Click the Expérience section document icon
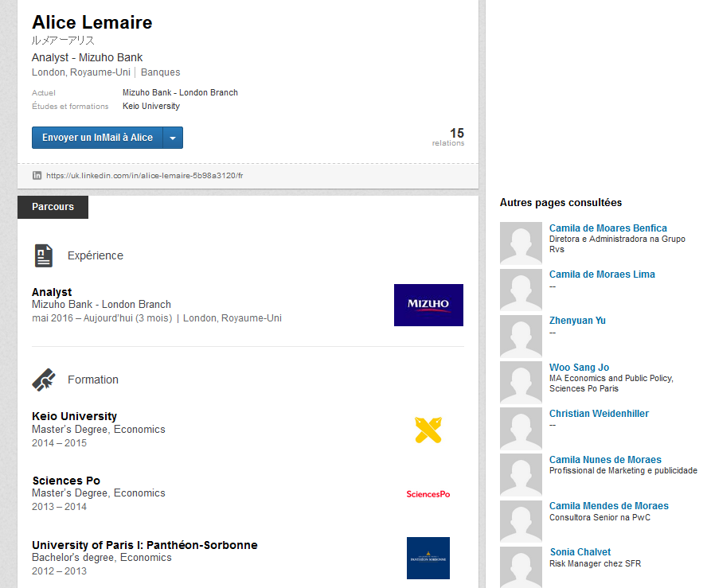Viewport: 707px width, 588px height. coord(44,255)
